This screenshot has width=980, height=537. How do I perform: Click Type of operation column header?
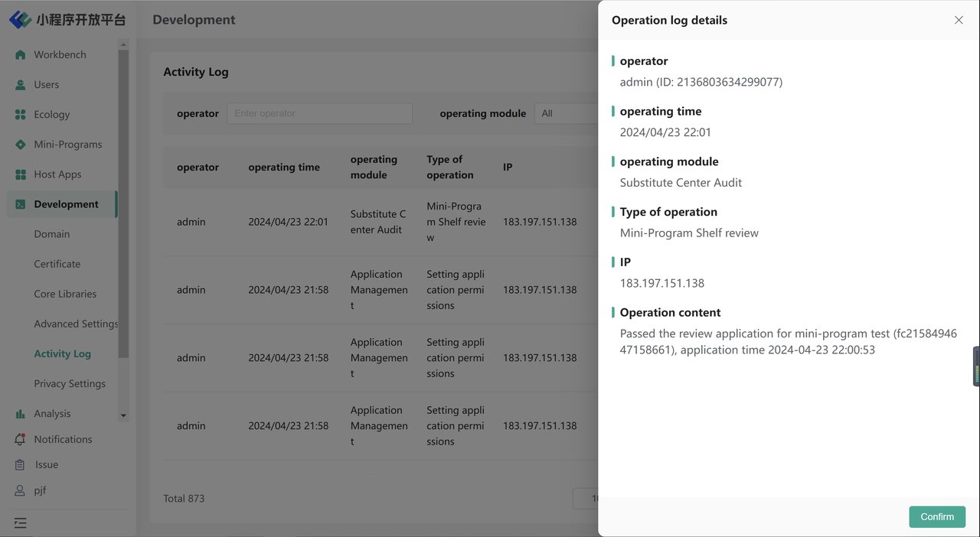(450, 168)
